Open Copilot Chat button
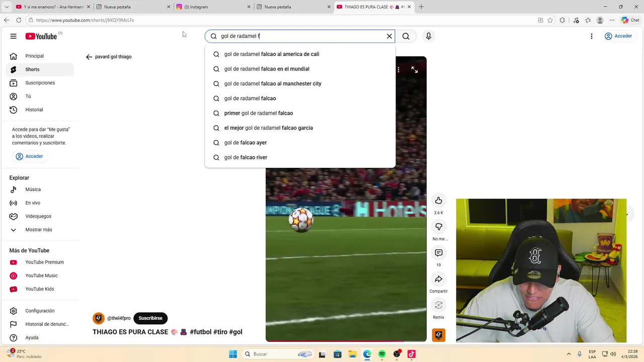Viewport: 644px width, 362px height. (x=630, y=20)
